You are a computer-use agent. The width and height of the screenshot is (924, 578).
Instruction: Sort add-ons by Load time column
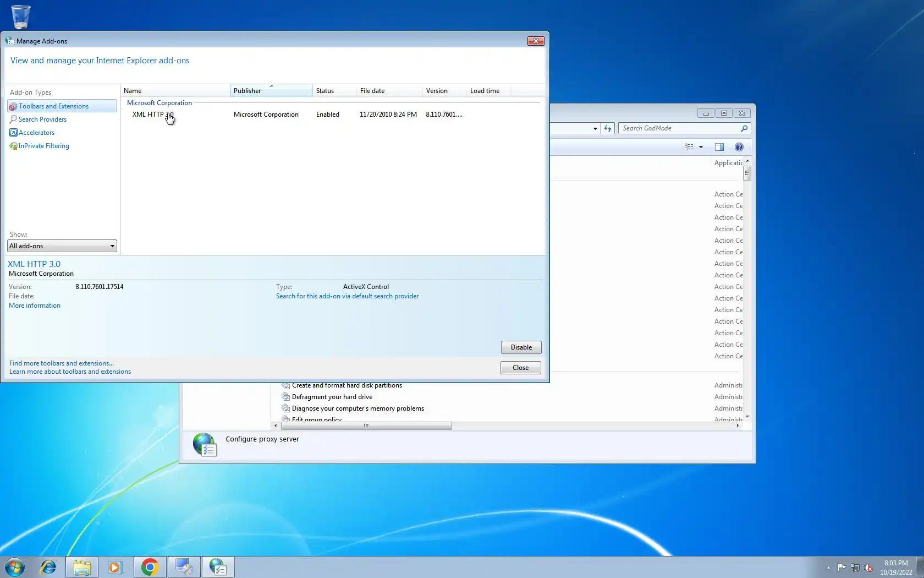coord(489,91)
